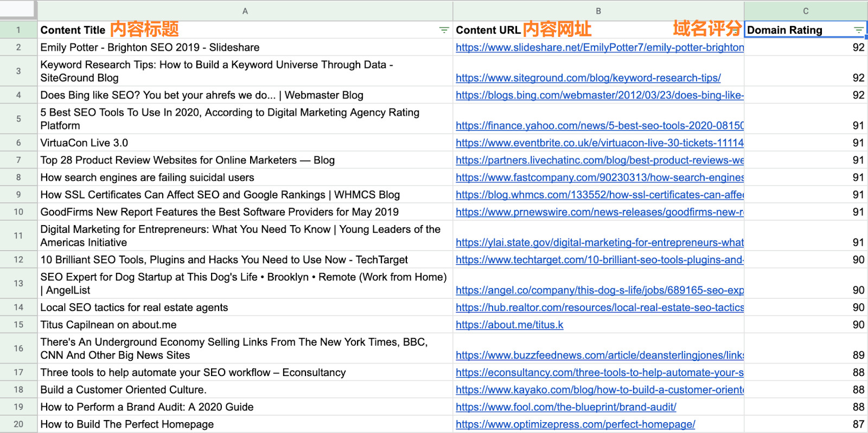
Task: Follow the blogs.bing.com webmaster link
Action: pyautogui.click(x=599, y=95)
